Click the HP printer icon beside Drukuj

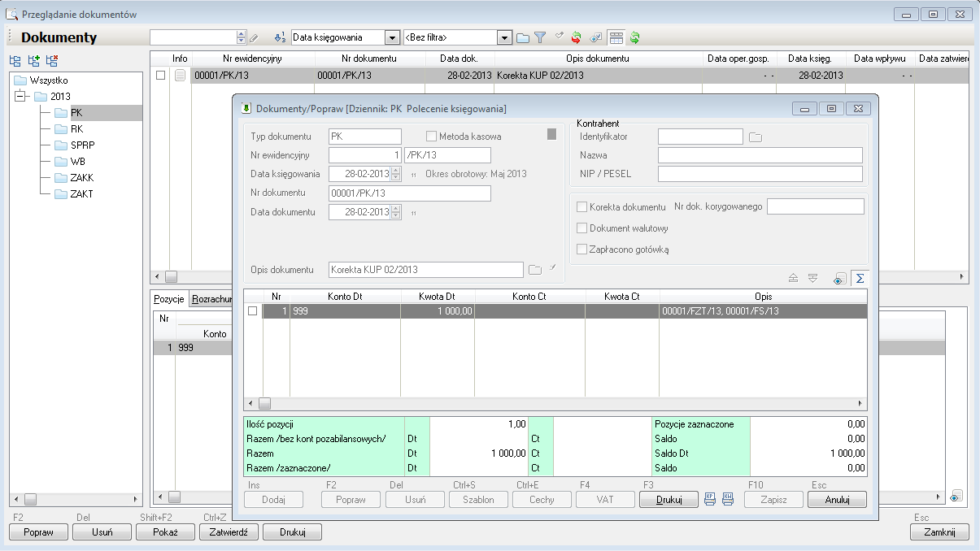coord(710,500)
